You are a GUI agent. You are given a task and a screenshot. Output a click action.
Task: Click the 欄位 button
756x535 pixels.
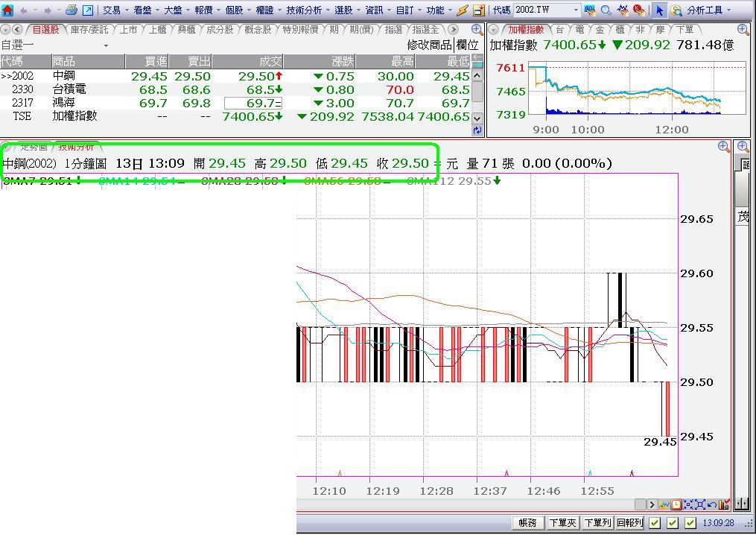click(467, 45)
